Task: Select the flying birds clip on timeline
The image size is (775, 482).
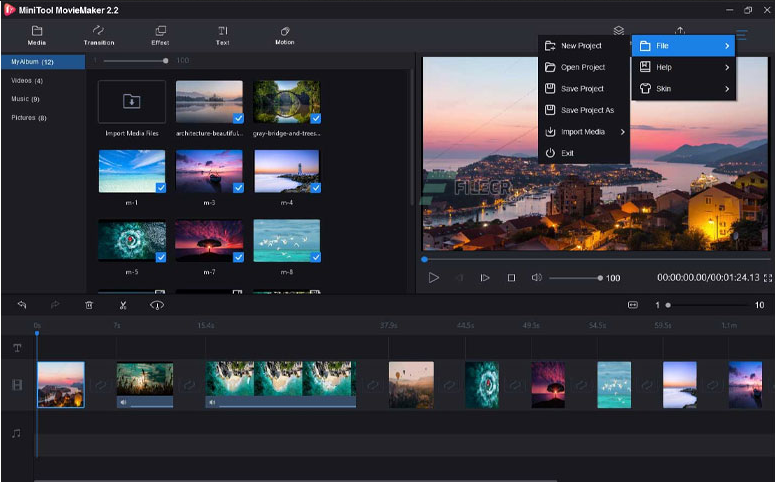Action: [x=614, y=385]
